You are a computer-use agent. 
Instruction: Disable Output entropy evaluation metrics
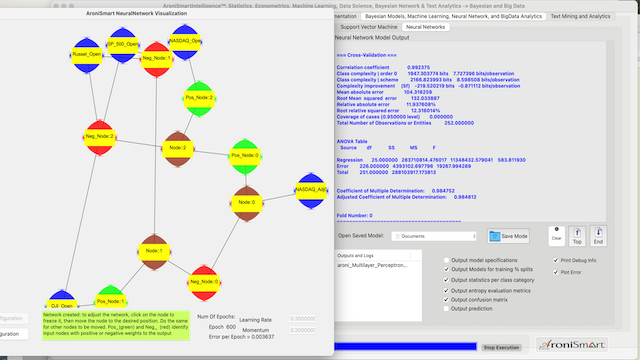click(447, 291)
